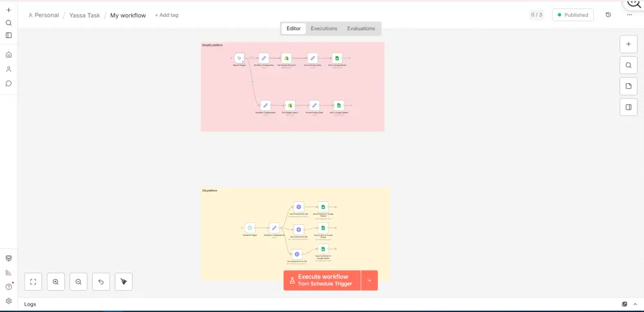Select bottom Google Sheets node in Zid section

pos(323,249)
